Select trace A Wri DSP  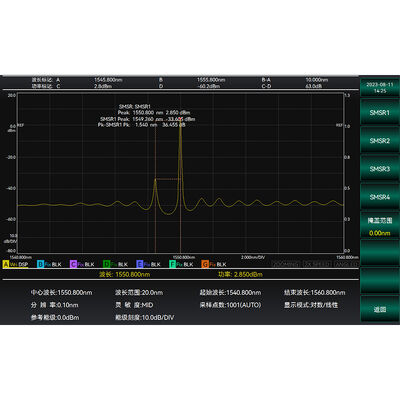click(x=16, y=264)
